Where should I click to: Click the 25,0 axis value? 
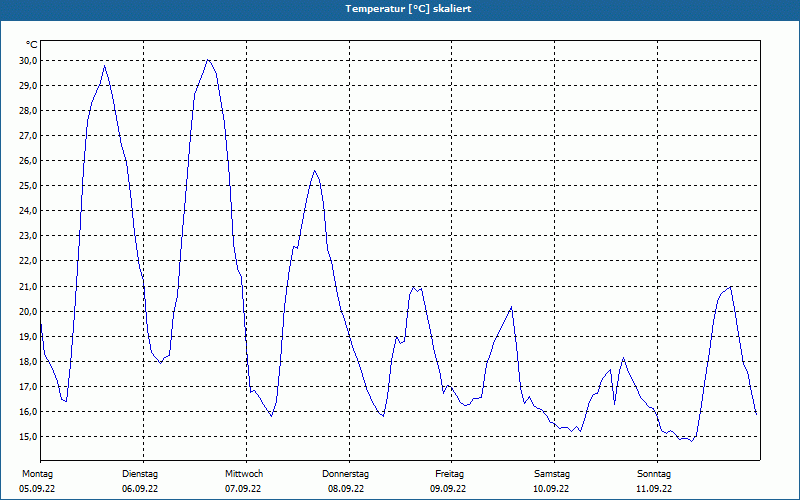tap(28, 186)
